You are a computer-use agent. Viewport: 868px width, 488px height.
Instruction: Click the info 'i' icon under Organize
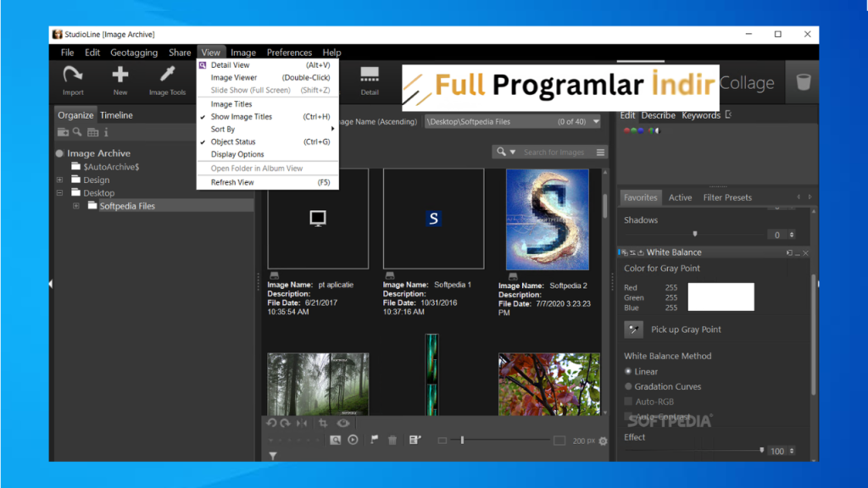pyautogui.click(x=106, y=132)
